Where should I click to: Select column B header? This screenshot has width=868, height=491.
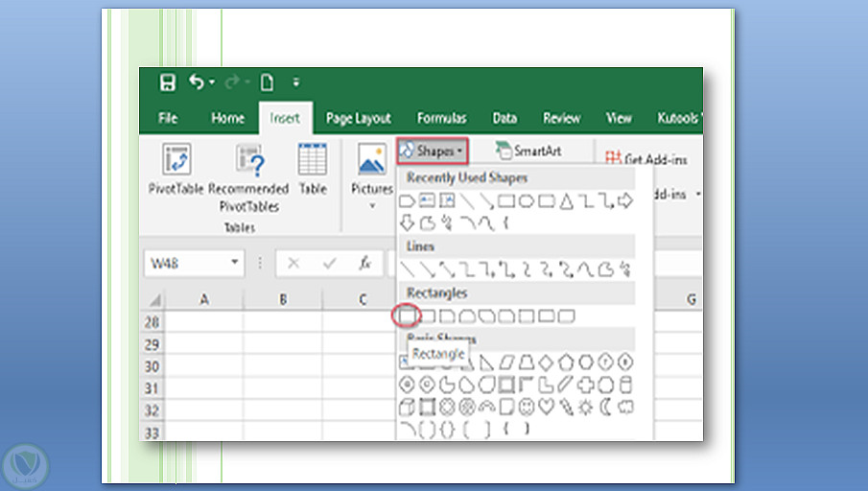[x=283, y=299]
